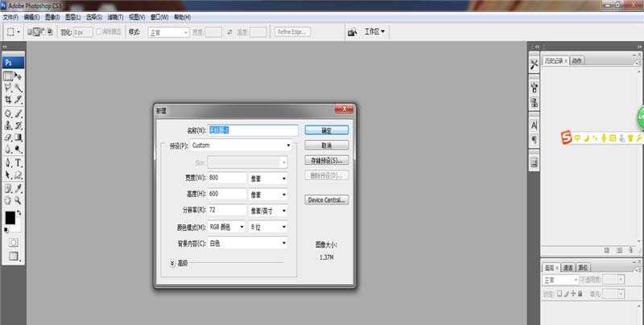Click the Go to Bridge icon
The height and width of the screenshot is (325, 644).
click(353, 32)
